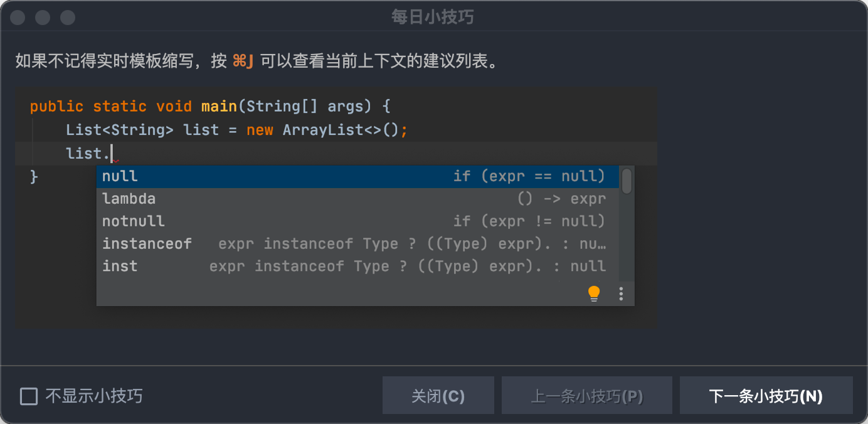Select the notnull completion entry
The width and height of the screenshot is (868, 424).
(251, 221)
